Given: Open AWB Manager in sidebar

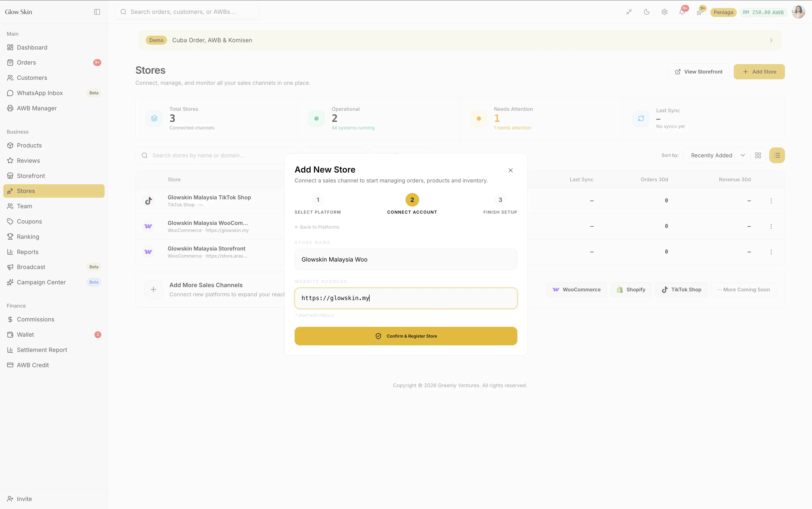Looking at the screenshot, I should (54, 108).
